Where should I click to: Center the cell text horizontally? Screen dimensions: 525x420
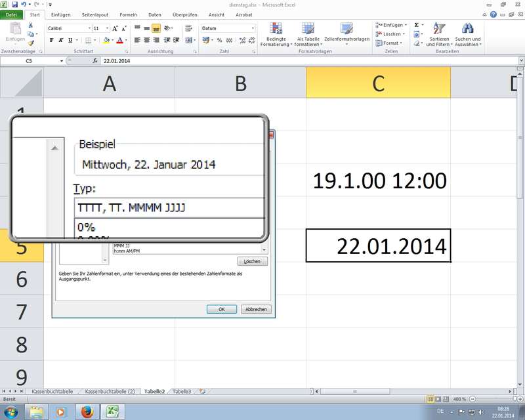146,40
